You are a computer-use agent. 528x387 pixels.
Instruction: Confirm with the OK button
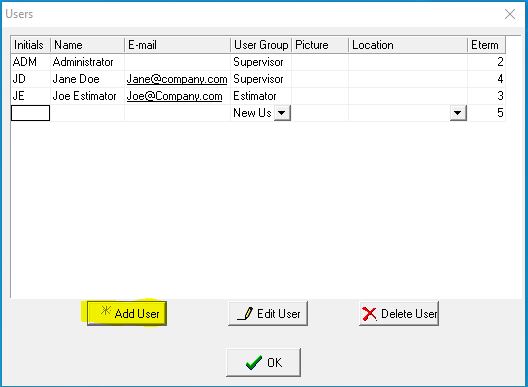[x=263, y=362]
